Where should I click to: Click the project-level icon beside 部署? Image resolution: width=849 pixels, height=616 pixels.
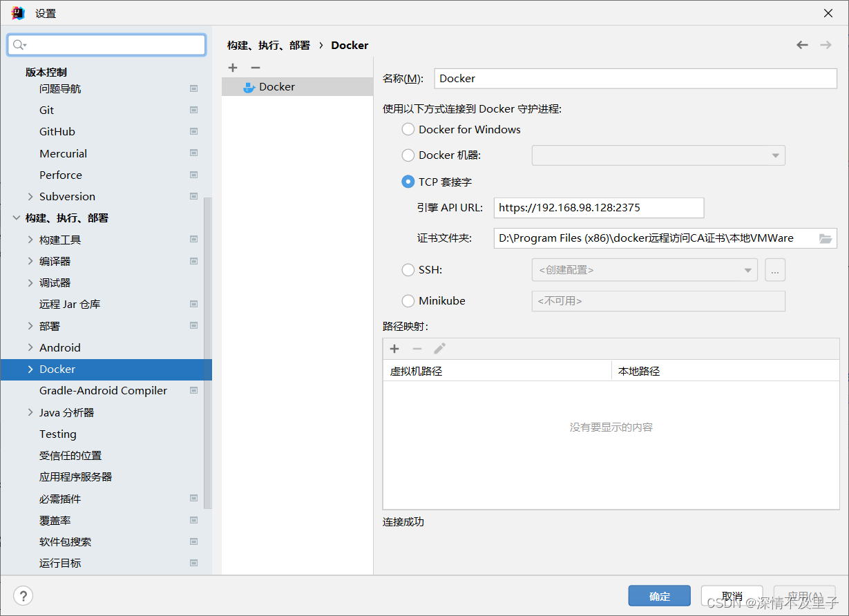[x=194, y=326]
